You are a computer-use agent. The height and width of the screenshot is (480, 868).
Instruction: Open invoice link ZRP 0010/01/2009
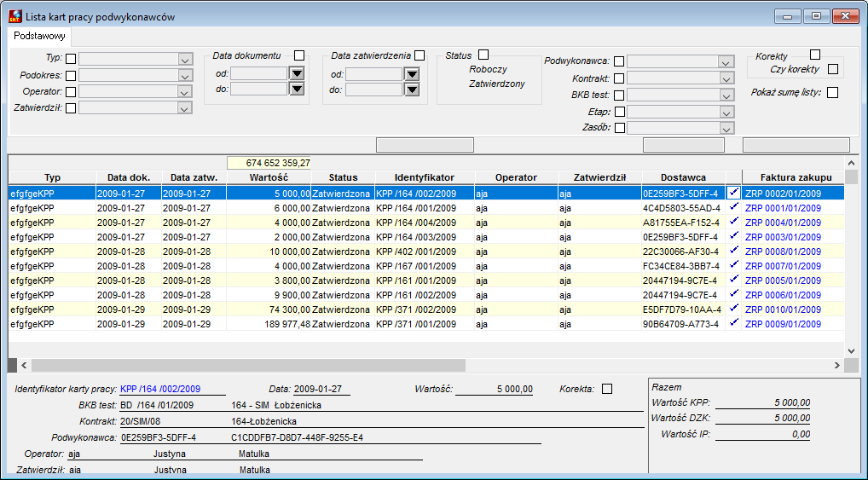point(784,309)
